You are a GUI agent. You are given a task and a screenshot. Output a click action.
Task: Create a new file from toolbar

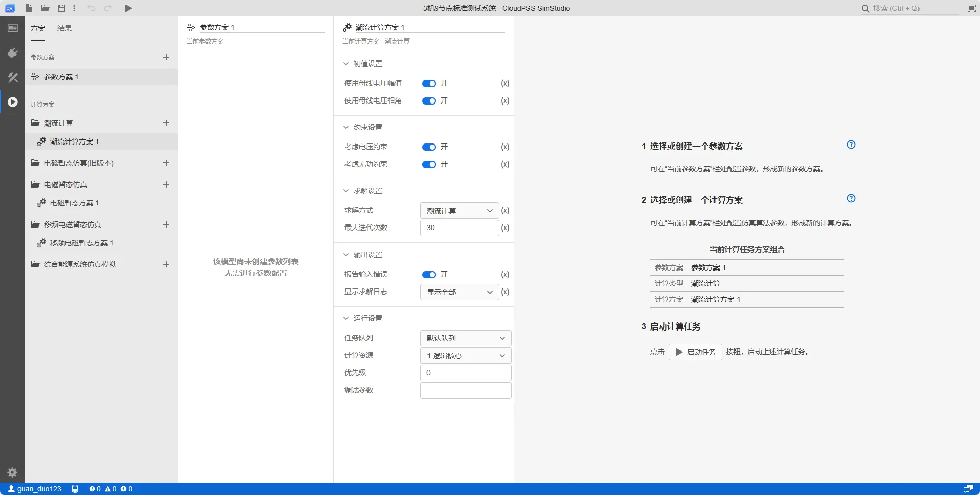pos(29,8)
